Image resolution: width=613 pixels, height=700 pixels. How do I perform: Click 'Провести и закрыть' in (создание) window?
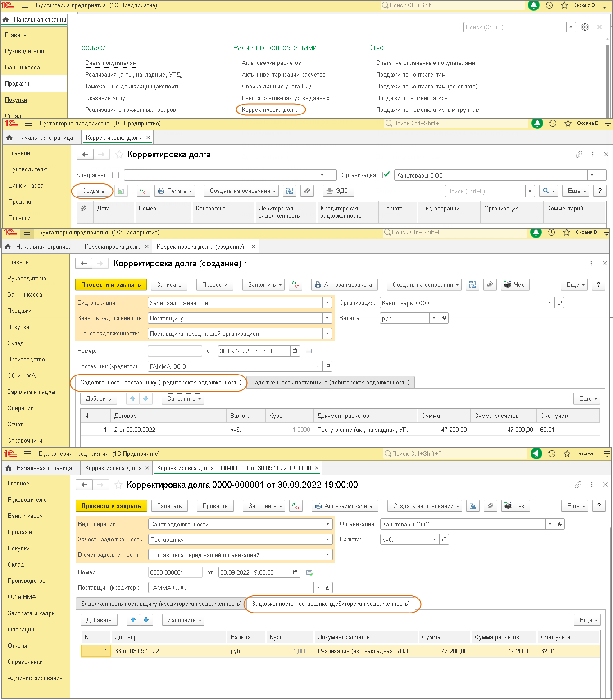pos(111,285)
